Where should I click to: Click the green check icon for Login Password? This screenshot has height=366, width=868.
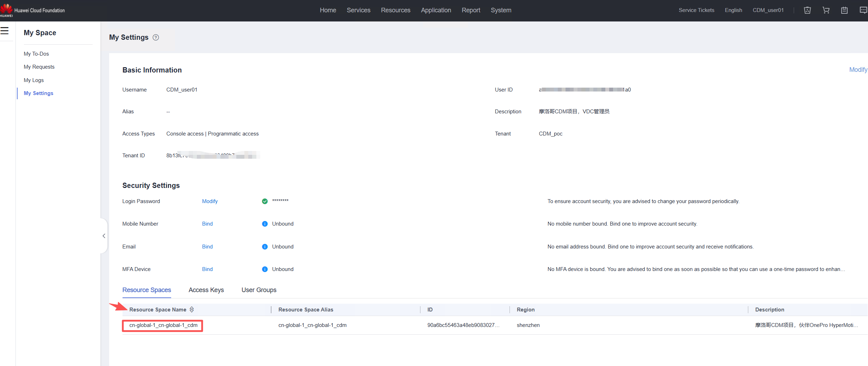coord(265,201)
